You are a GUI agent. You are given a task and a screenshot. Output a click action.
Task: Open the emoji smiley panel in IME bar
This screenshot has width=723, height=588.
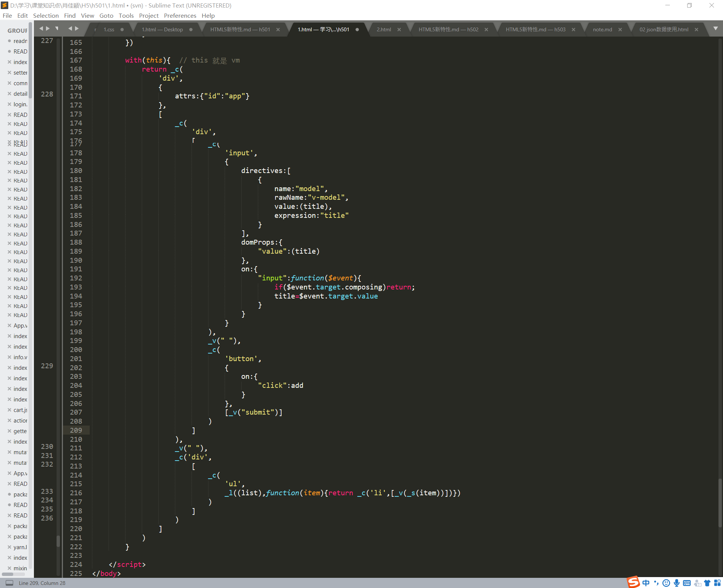pos(666,583)
